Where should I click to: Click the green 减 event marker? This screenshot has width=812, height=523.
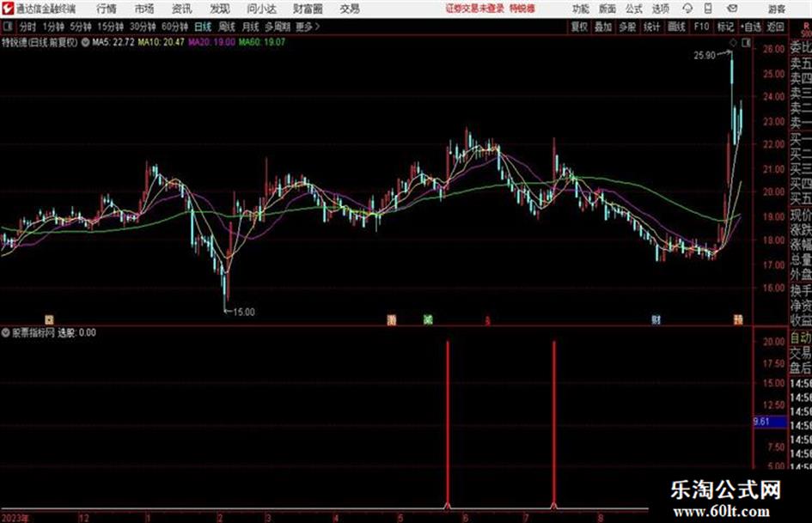(x=428, y=320)
